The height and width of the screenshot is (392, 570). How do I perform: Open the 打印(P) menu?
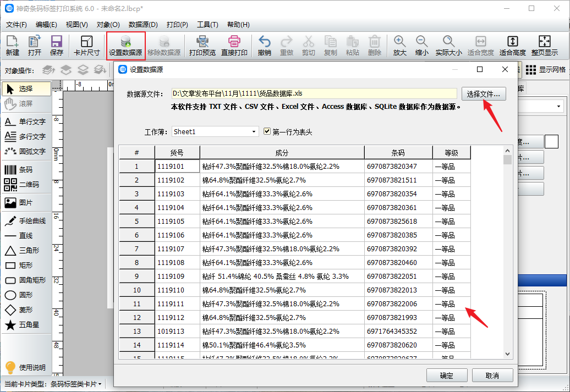click(177, 24)
